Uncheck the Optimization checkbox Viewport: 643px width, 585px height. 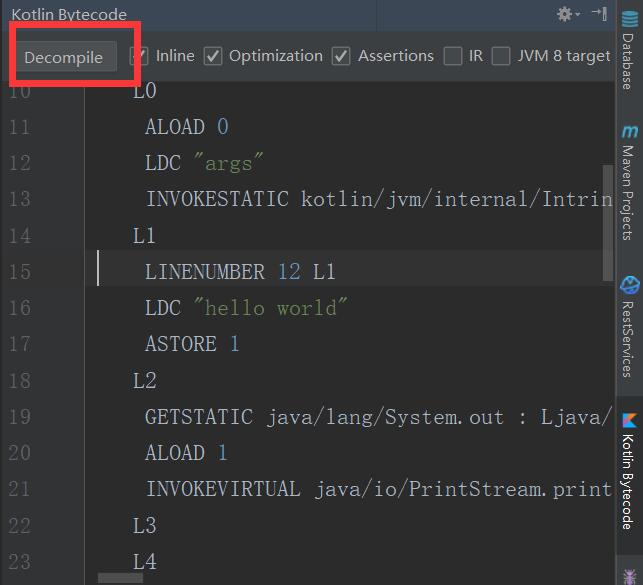pos(213,56)
